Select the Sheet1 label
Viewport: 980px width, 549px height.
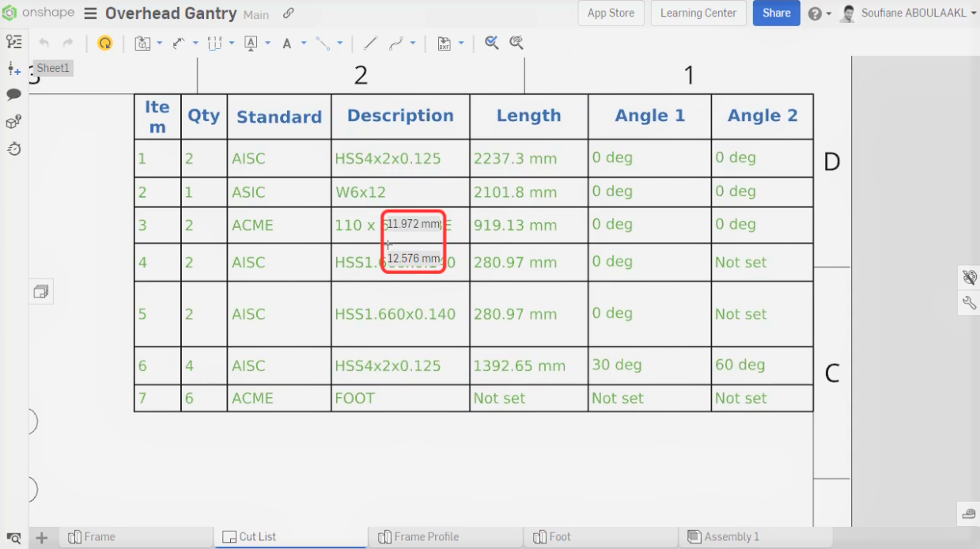(x=53, y=69)
